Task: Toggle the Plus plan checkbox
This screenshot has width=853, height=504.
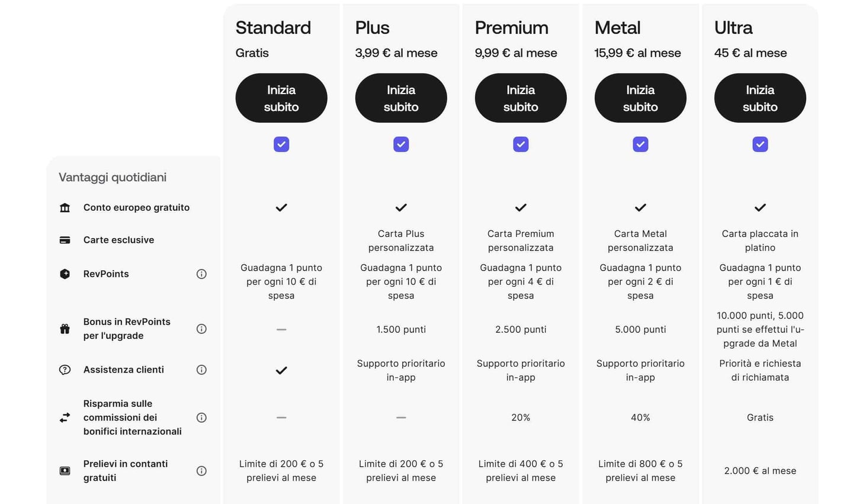Action: 401,145
